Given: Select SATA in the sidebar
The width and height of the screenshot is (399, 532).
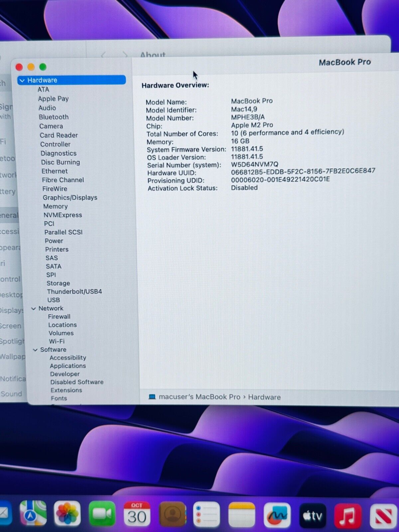Looking at the screenshot, I should 54,266.
